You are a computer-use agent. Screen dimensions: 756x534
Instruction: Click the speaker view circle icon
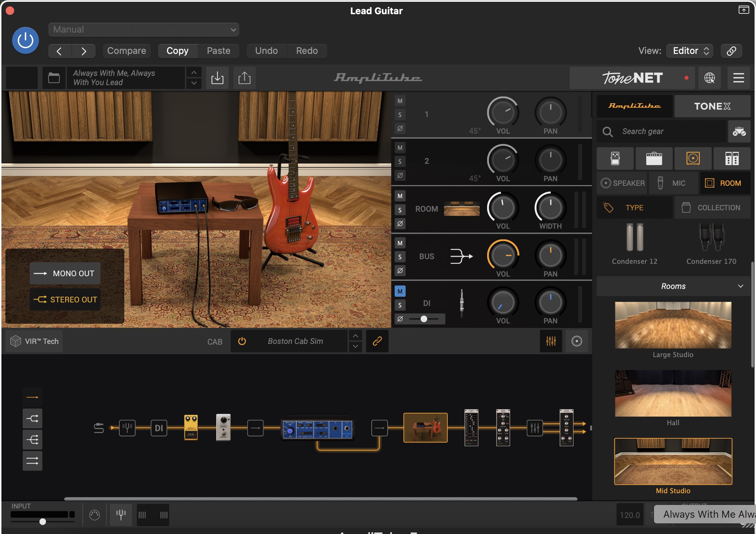[x=577, y=341]
